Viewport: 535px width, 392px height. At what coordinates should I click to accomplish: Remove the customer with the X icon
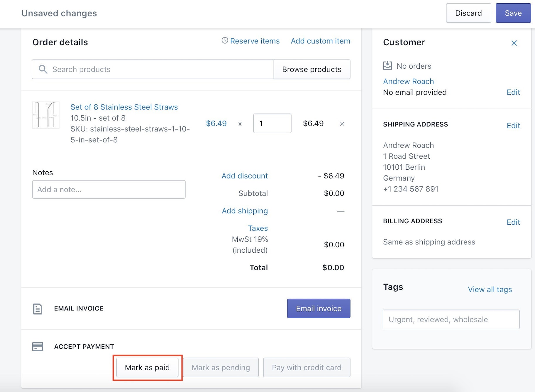point(514,43)
